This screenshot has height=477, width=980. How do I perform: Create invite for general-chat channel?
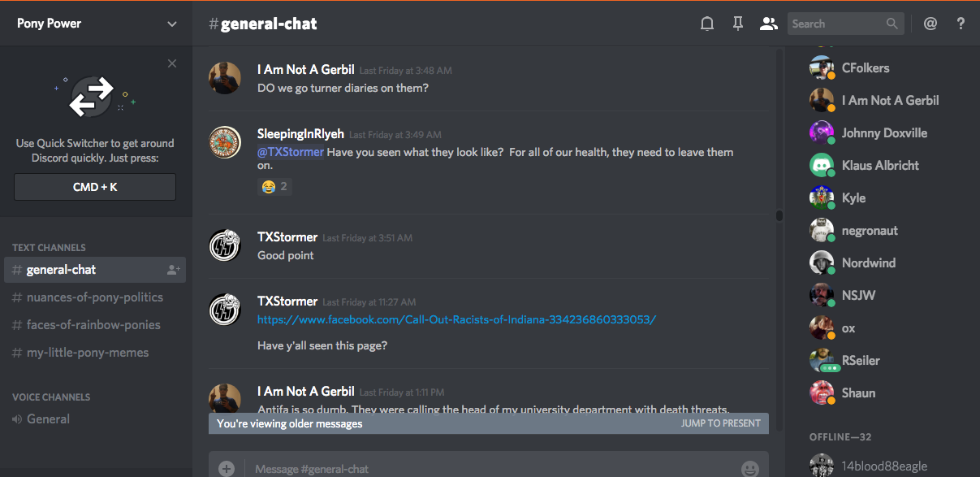173,270
